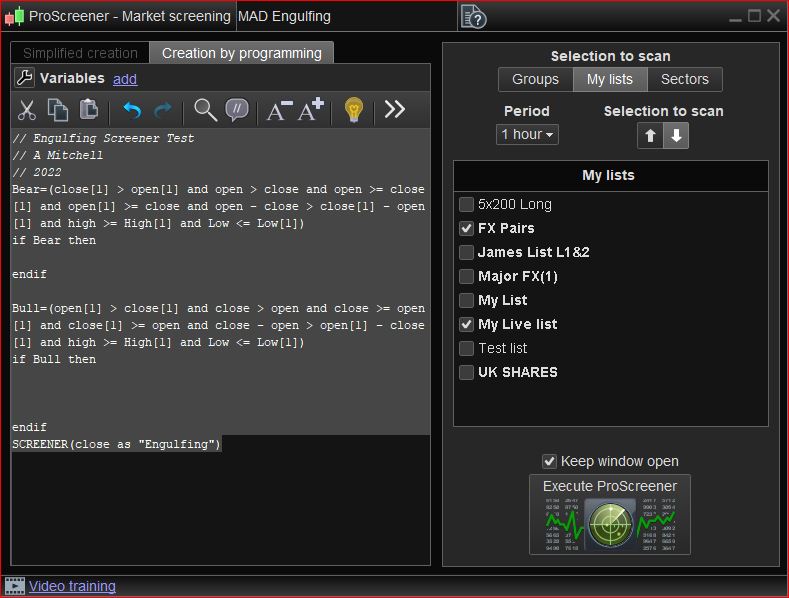Undo the last edit with blue arrow
789x598 pixels.
(132, 110)
